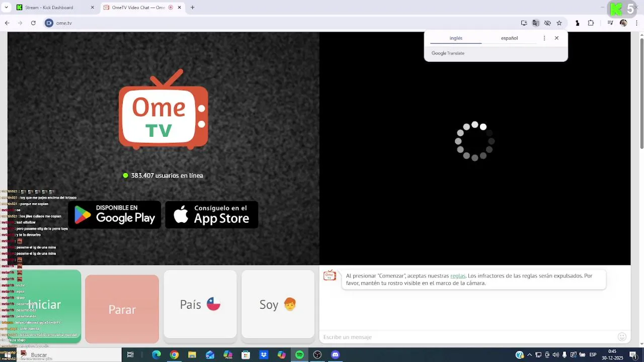Open Google Chrome from the taskbar

(174, 355)
